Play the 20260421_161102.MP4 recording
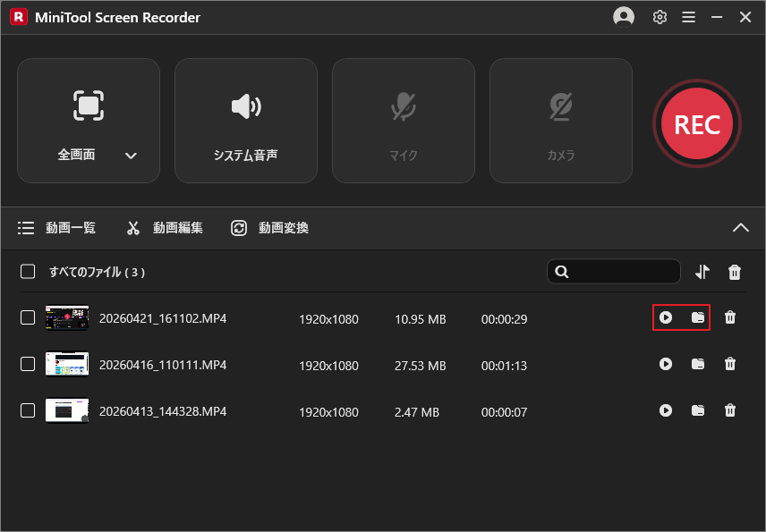The height and width of the screenshot is (532, 766). pos(667,317)
